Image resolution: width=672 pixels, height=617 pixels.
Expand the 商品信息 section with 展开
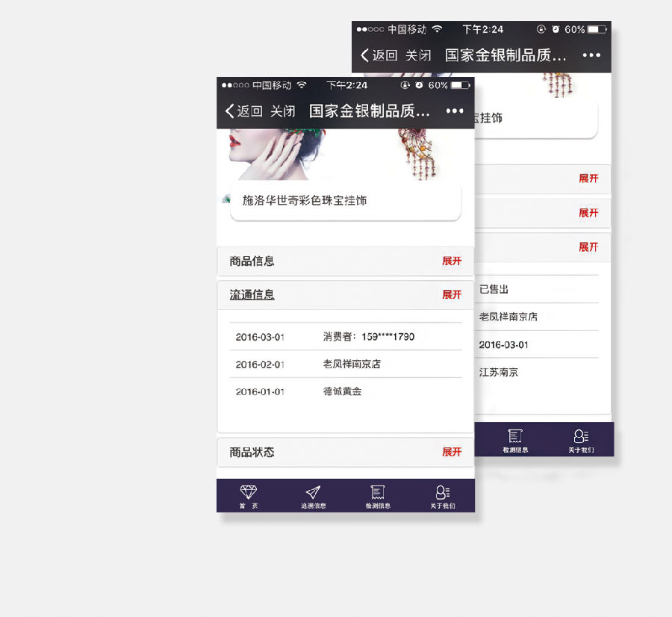click(x=452, y=261)
